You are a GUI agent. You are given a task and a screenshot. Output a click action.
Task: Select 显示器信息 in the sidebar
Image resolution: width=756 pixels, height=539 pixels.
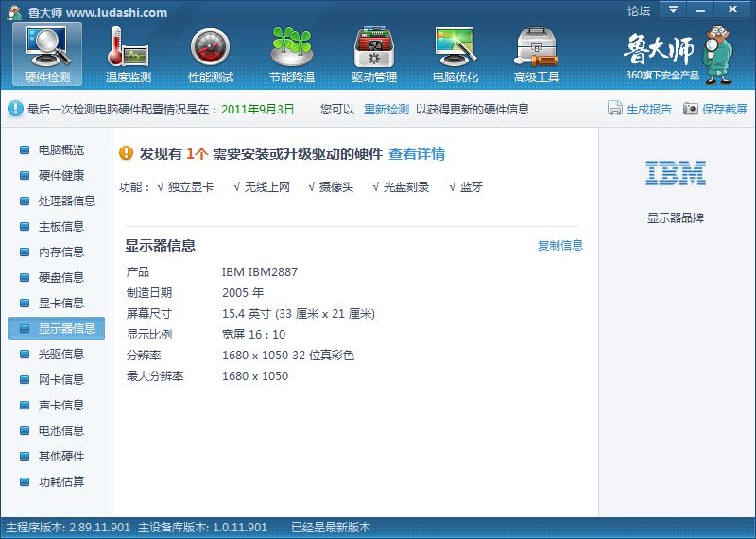coord(56,329)
